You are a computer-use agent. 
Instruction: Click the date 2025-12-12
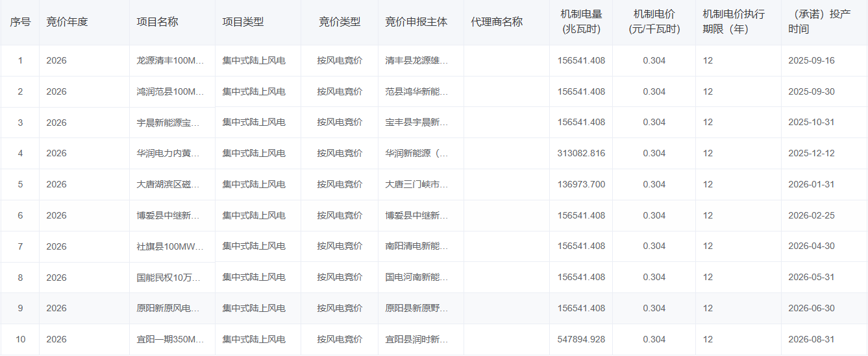point(812,154)
